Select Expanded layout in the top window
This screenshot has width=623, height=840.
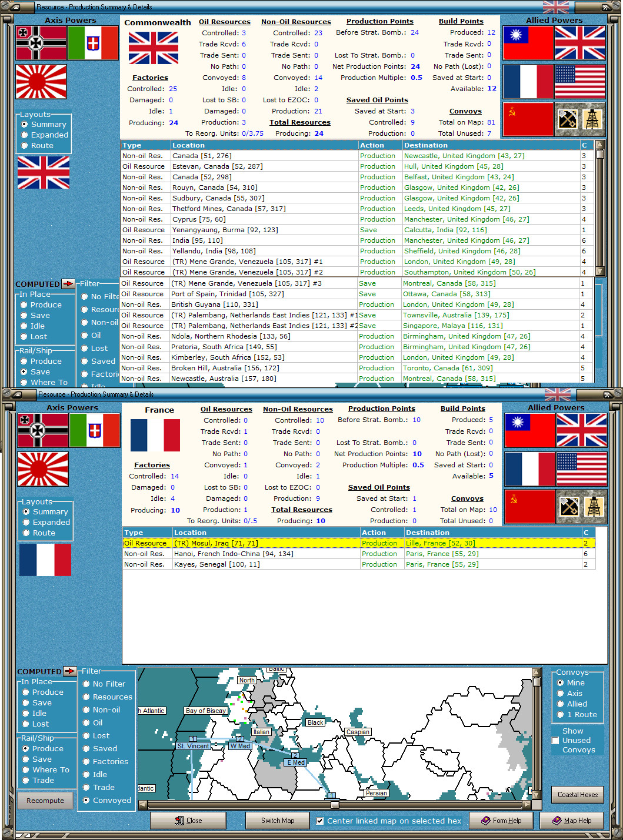pyautogui.click(x=45, y=135)
